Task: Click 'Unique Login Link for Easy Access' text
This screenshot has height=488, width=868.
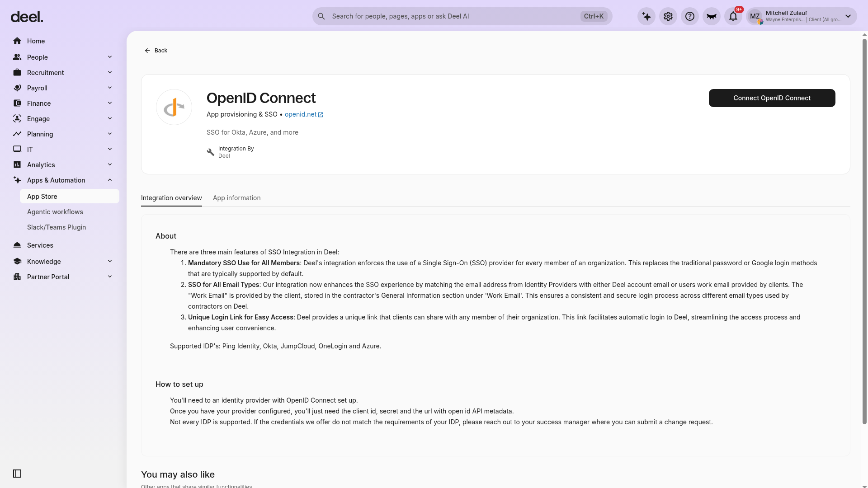Action: pos(241,317)
